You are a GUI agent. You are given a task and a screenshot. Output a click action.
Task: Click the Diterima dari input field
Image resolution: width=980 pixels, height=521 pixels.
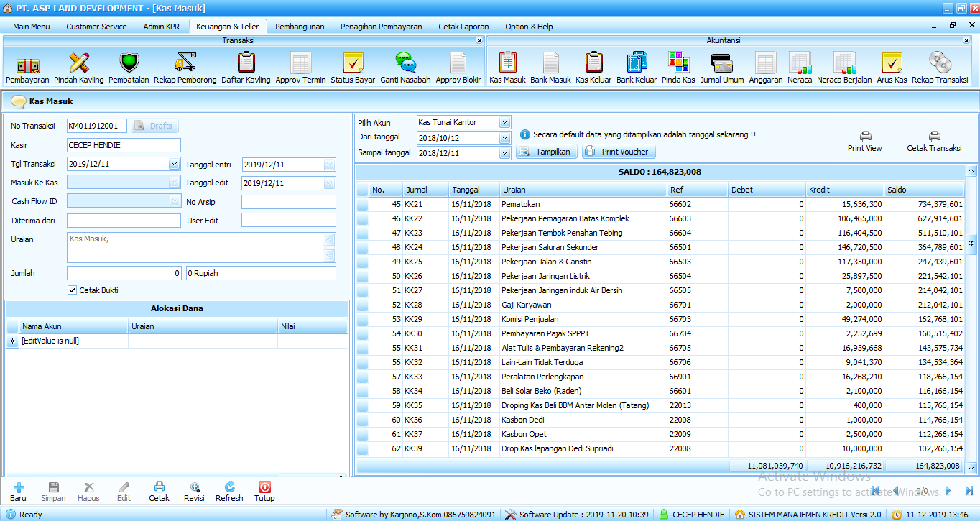[x=124, y=221]
